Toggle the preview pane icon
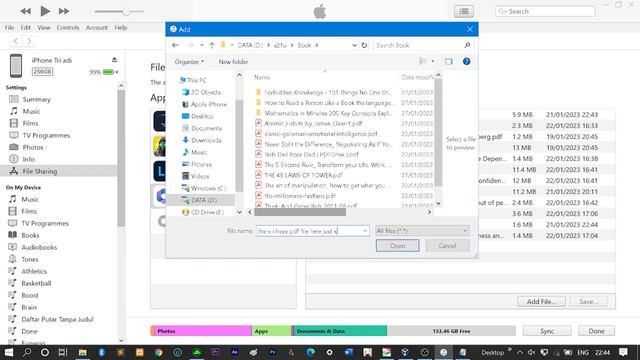Image resolution: width=640 pixels, height=360 pixels. (449, 61)
